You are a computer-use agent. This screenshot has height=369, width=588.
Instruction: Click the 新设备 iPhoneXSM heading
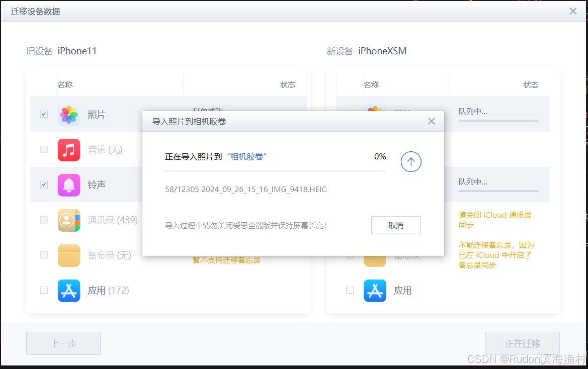366,51
